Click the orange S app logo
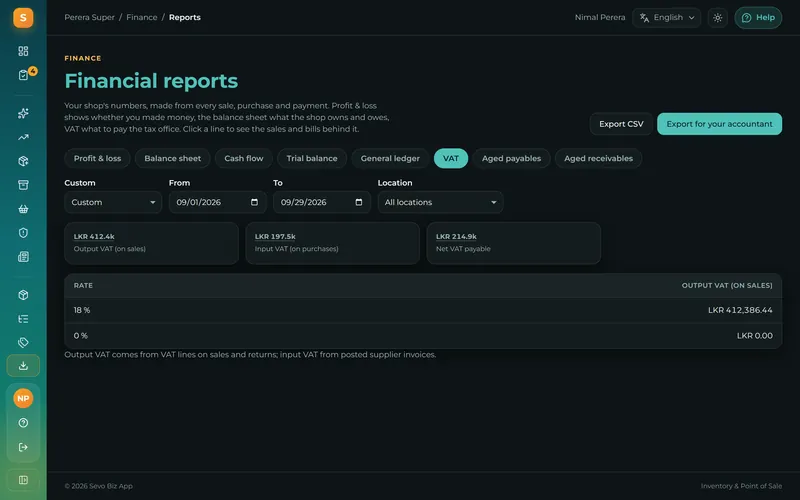This screenshot has width=800, height=500. click(23, 18)
